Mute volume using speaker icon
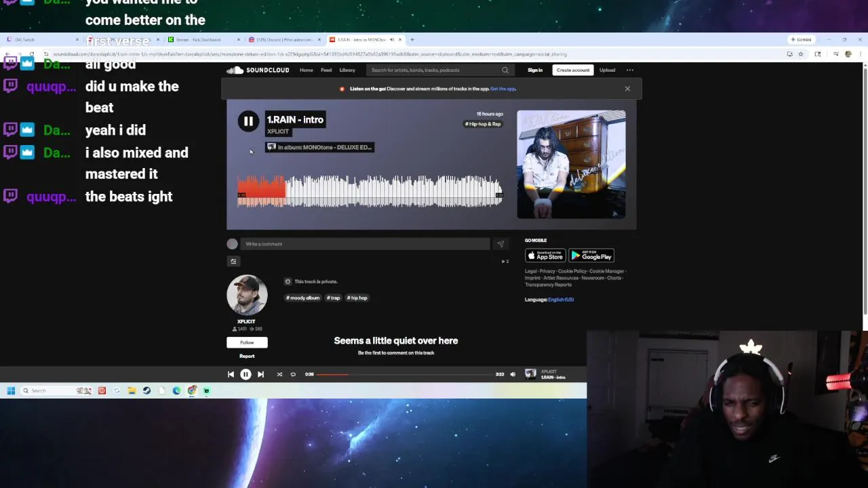 (x=513, y=374)
